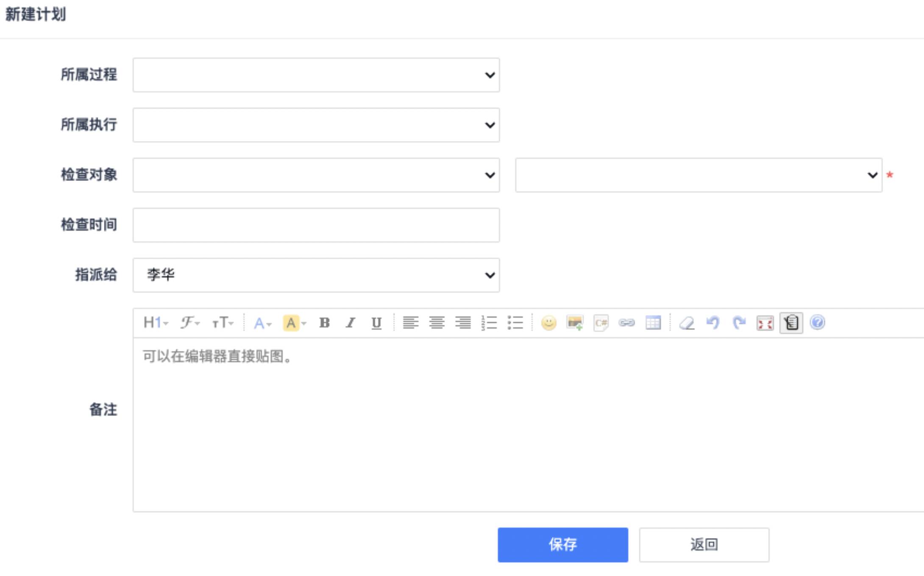
Task: Click the 返回 button
Action: [x=704, y=545]
